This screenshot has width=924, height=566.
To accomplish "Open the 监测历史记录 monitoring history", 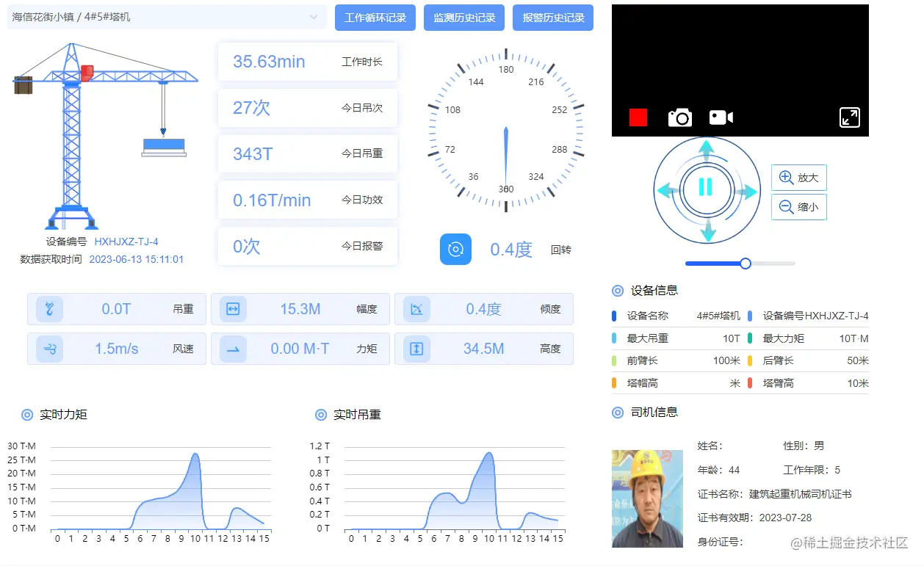I will [464, 17].
